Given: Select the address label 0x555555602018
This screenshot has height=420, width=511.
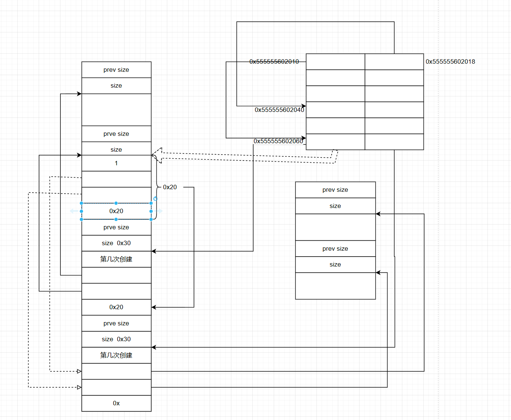Looking at the screenshot, I should pyautogui.click(x=450, y=61).
